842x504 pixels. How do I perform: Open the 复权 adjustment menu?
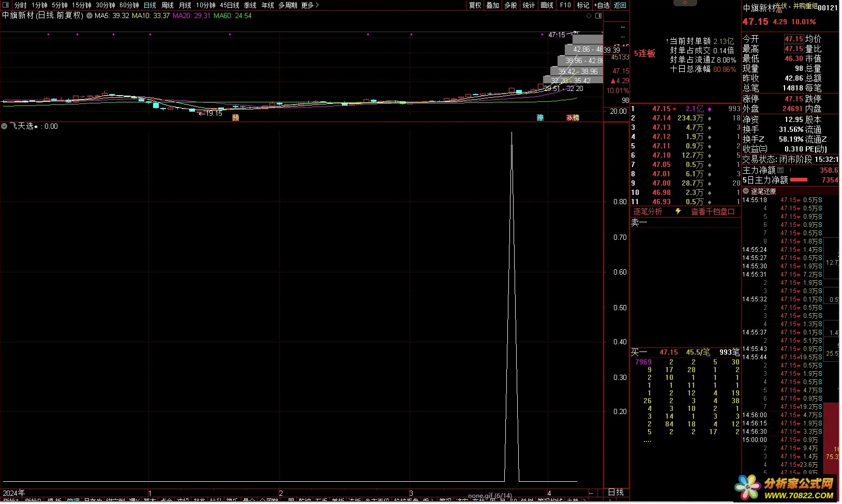475,5
